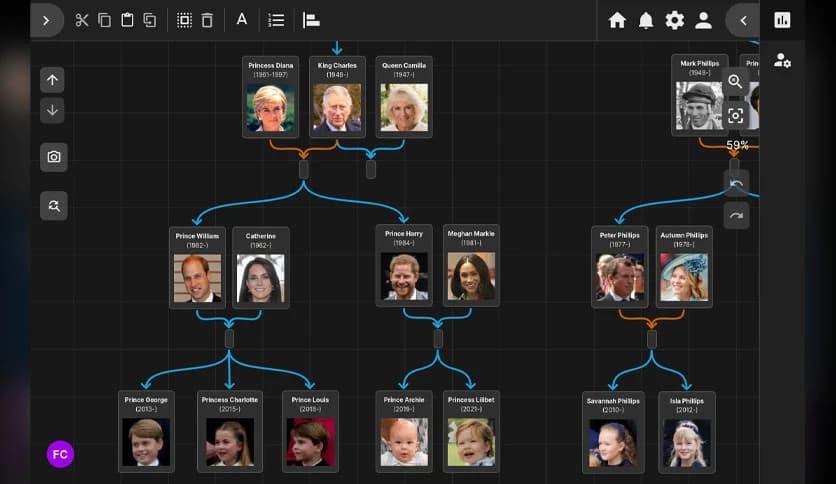
Task: Delete selection with trash icon
Action: [207, 20]
